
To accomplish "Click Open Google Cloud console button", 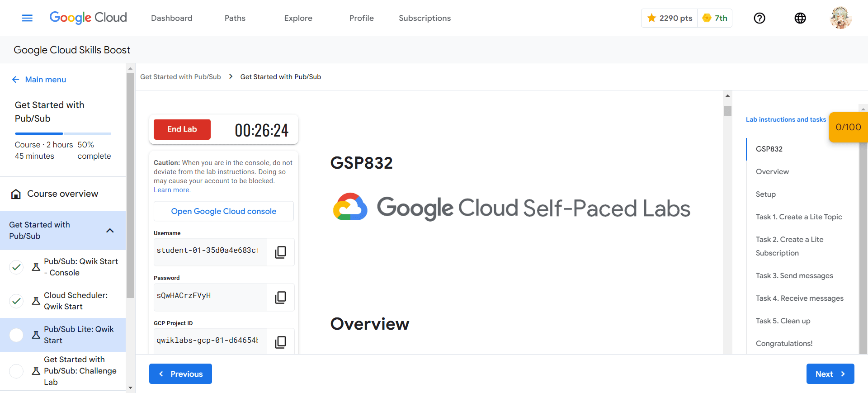I will coord(224,211).
